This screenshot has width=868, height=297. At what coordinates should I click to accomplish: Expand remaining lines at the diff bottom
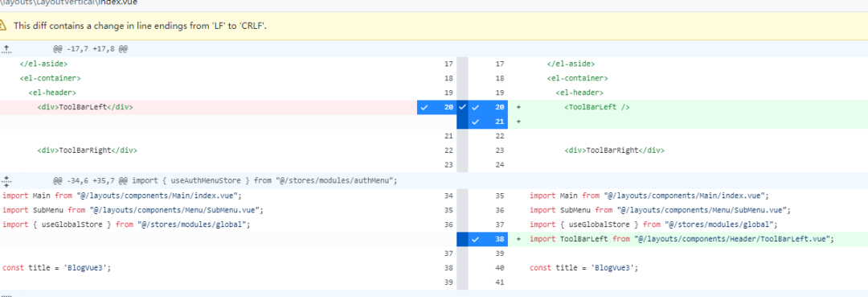(x=6, y=295)
